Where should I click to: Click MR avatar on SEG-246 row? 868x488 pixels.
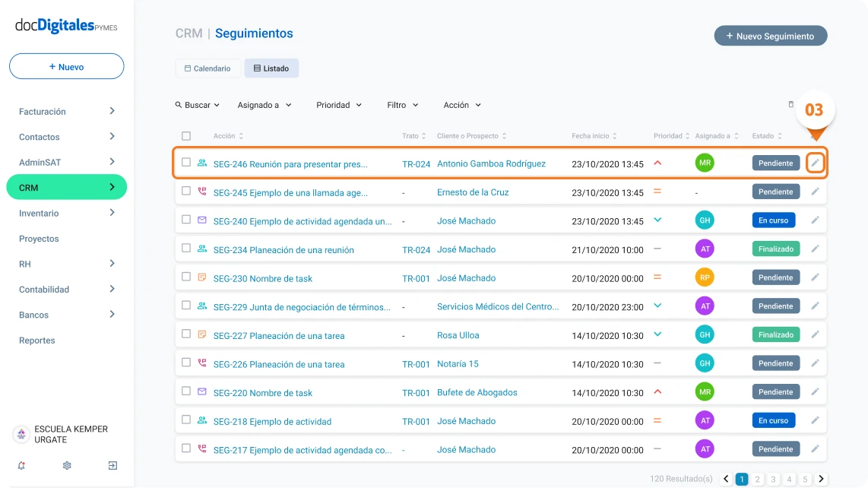[705, 163]
